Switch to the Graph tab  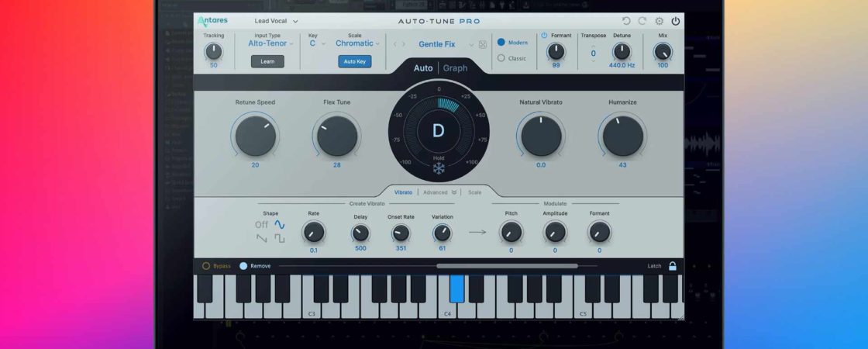tap(455, 68)
